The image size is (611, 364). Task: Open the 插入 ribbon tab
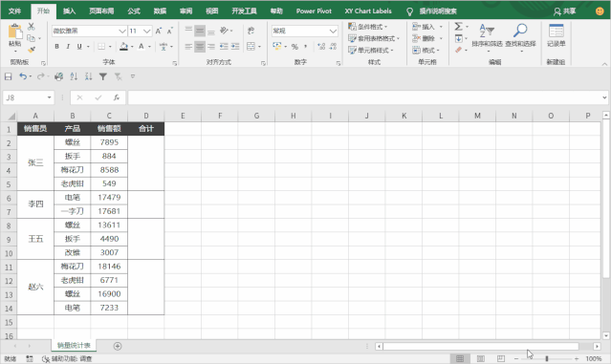click(x=70, y=11)
